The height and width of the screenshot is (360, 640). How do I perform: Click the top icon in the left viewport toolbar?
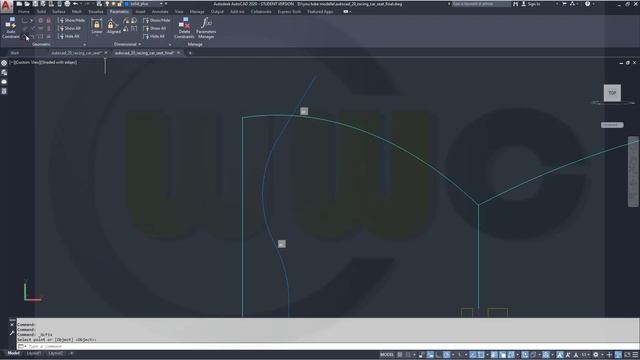click(x=4, y=63)
